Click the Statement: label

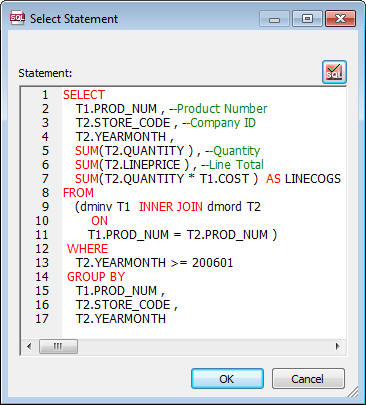[45, 73]
